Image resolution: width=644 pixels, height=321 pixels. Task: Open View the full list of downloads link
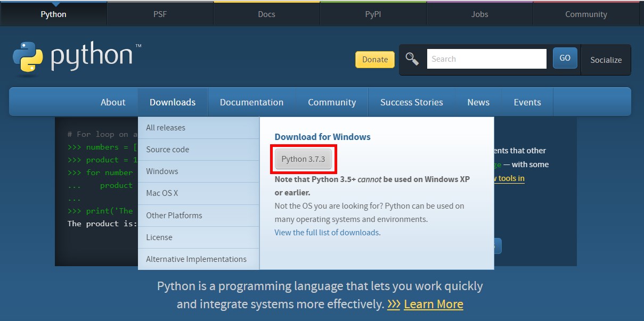[327, 233]
